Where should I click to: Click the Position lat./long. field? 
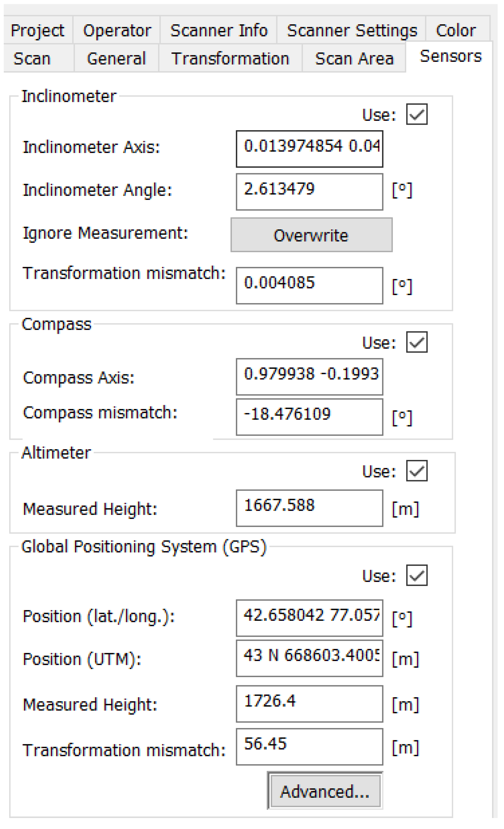(x=309, y=618)
